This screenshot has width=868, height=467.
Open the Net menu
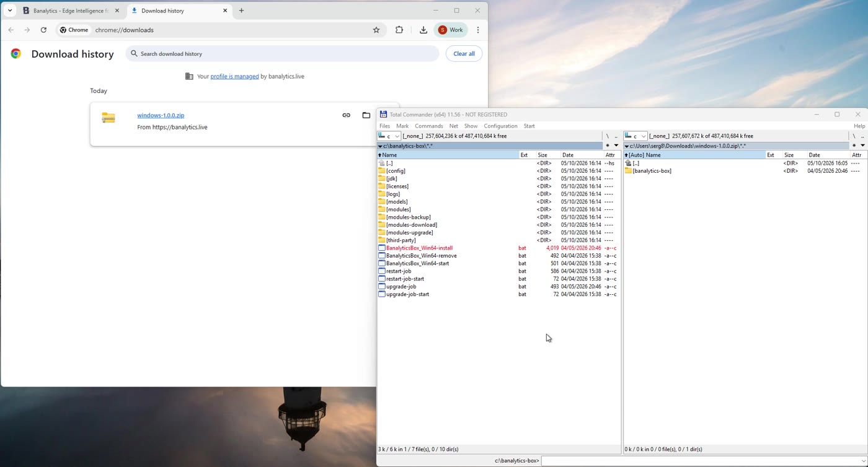(x=454, y=126)
